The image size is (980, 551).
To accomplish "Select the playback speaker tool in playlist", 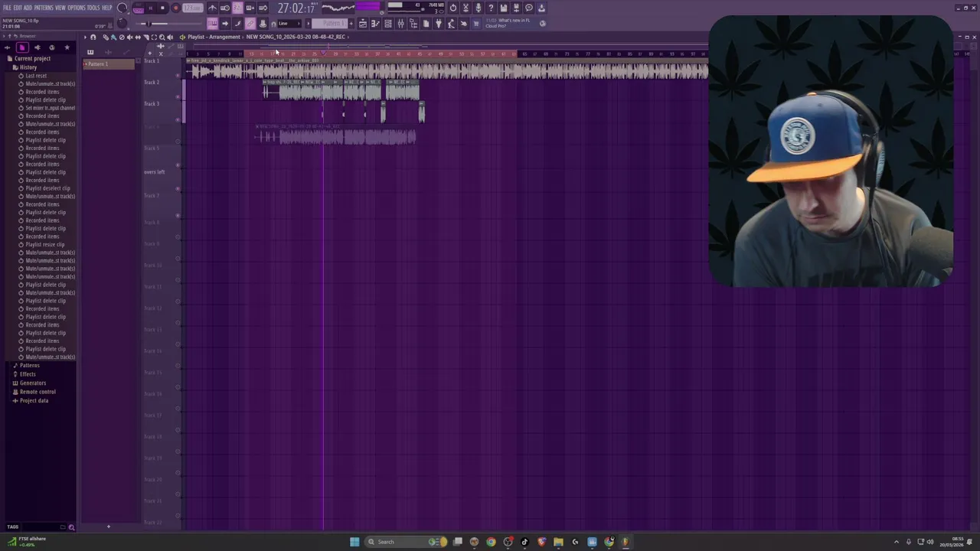I will (x=170, y=37).
